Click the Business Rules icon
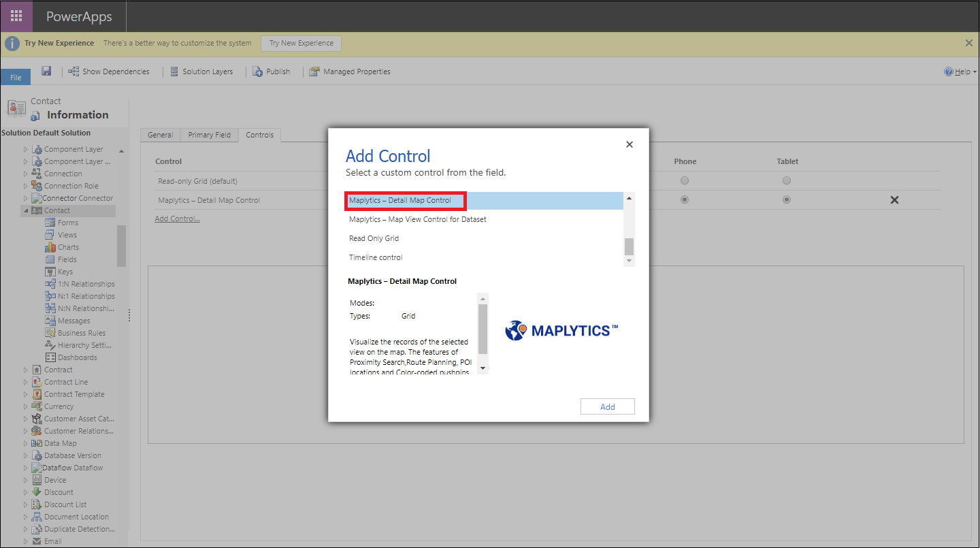 coord(50,333)
